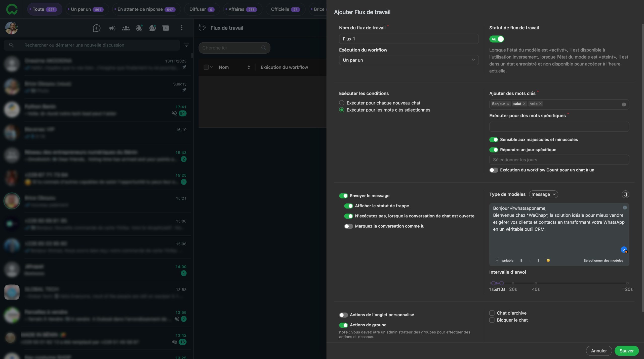644x359 pixels.
Task: Clear all keywords with circular X icon
Action: 624,105
